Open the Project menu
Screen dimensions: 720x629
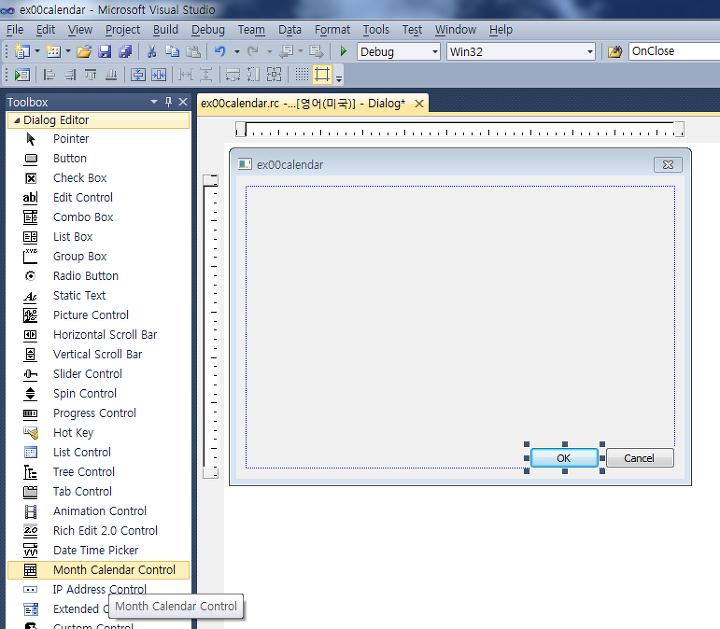(x=123, y=30)
